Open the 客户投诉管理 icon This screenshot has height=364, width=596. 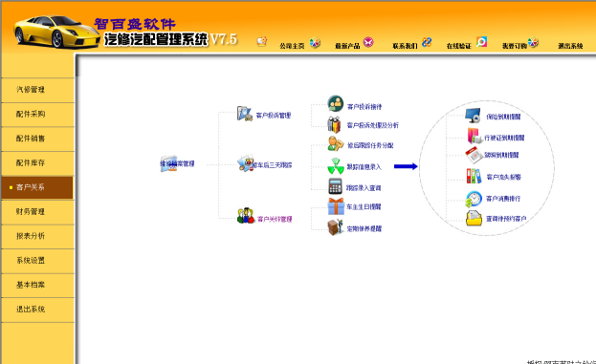tap(245, 114)
